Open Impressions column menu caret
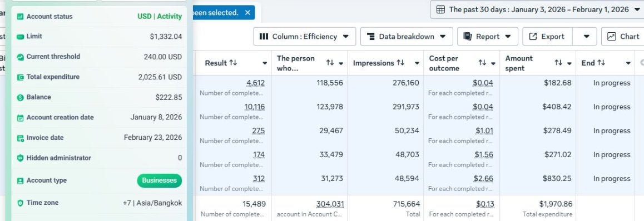Viewport: 644px width, 221px height. coord(417,63)
